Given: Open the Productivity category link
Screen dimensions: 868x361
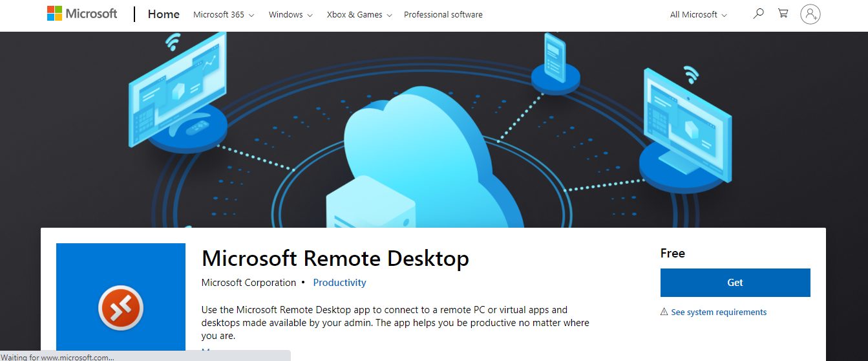Looking at the screenshot, I should point(339,283).
